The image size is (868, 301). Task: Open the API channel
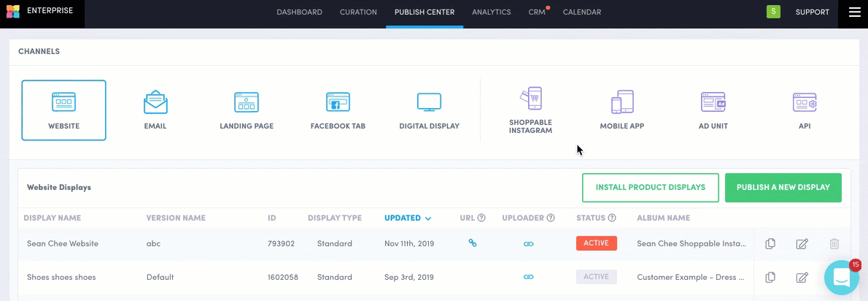point(805,103)
